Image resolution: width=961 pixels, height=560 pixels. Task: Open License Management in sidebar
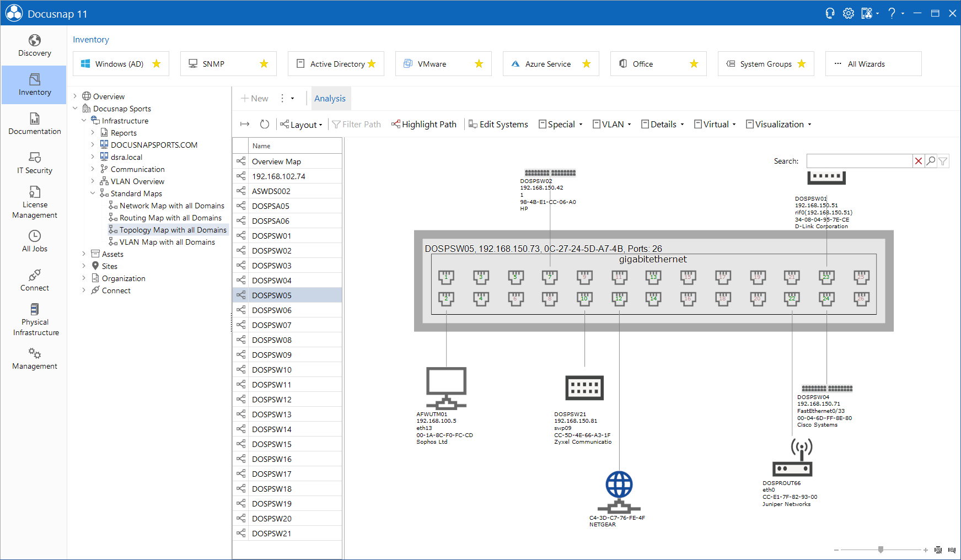(x=34, y=202)
